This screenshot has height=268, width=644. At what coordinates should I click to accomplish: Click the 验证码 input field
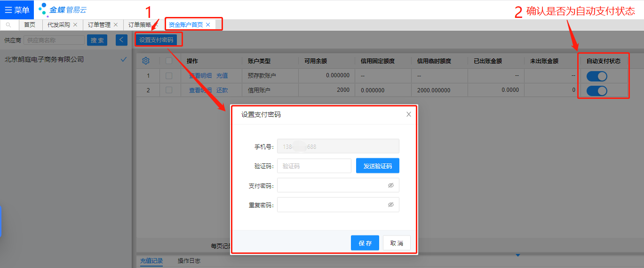(314, 166)
